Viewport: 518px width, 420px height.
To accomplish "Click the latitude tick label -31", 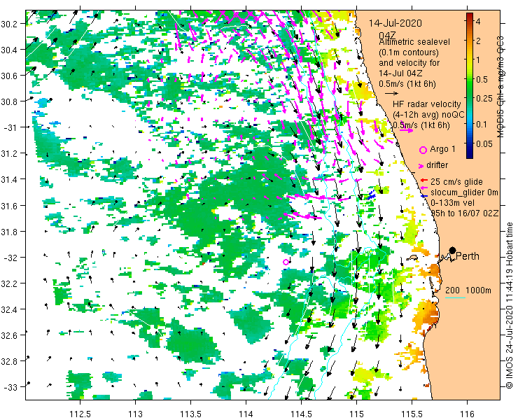I will [10, 127].
